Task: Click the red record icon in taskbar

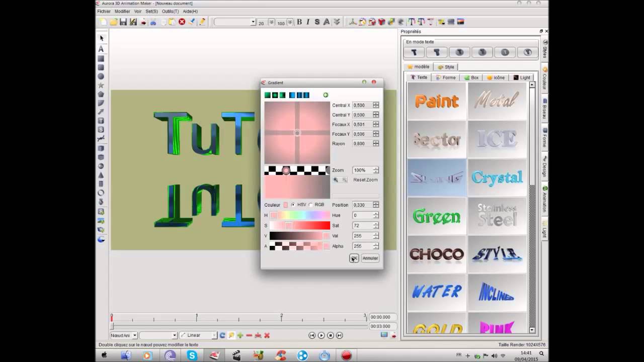Action: point(346,355)
